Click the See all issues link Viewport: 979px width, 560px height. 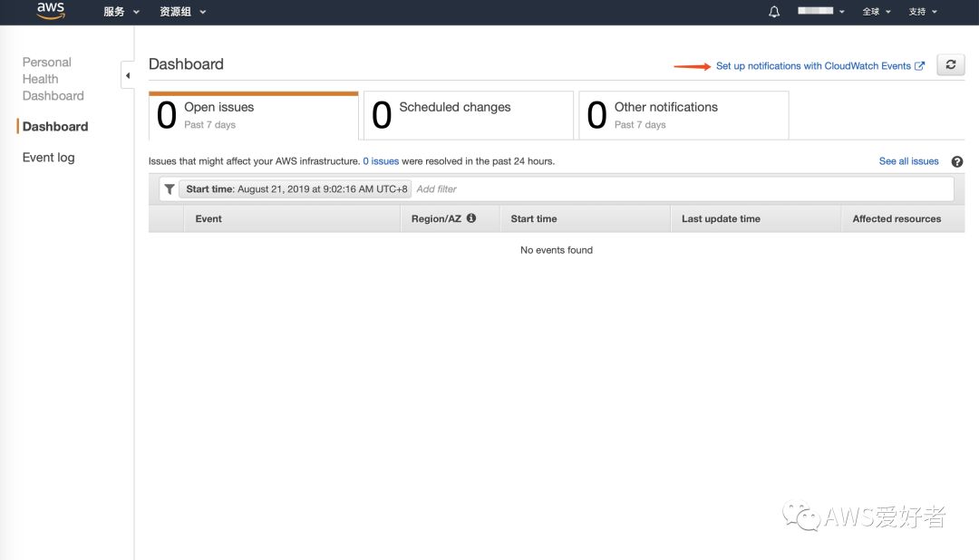pyautogui.click(x=908, y=161)
